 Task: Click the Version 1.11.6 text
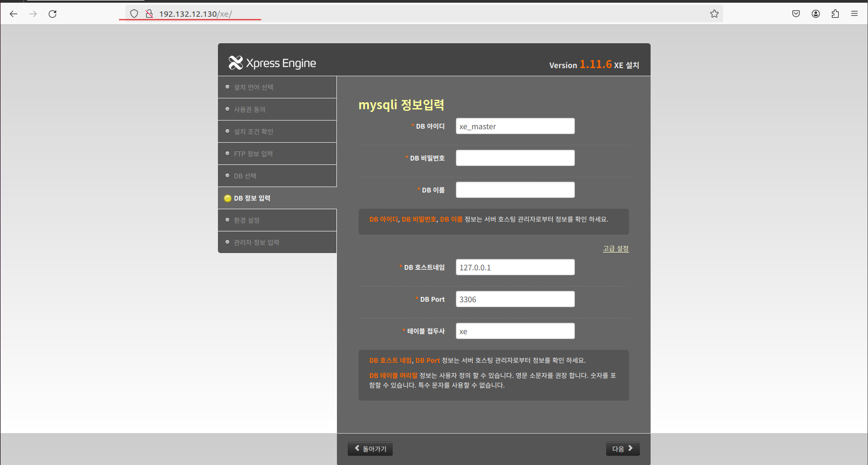pyautogui.click(x=580, y=64)
